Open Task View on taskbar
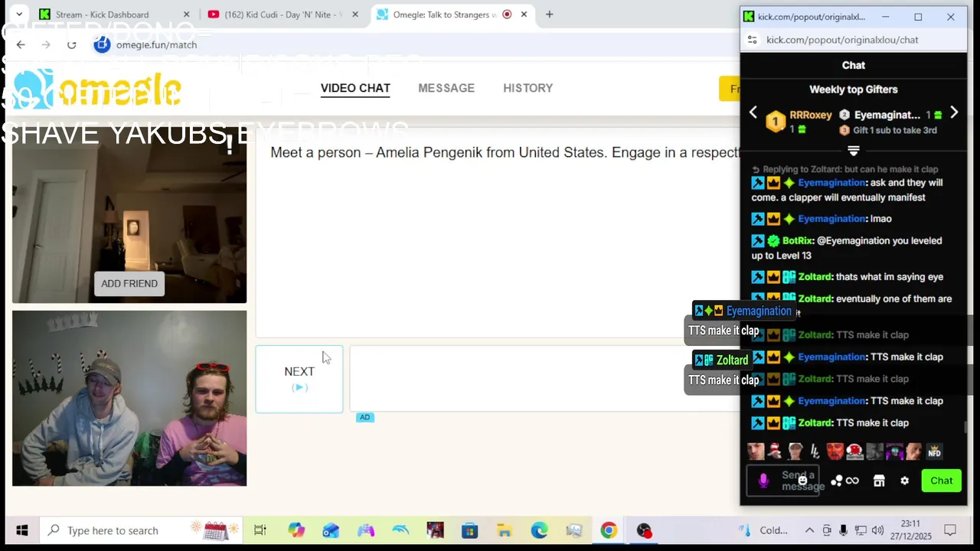The width and height of the screenshot is (980, 551). 260,530
